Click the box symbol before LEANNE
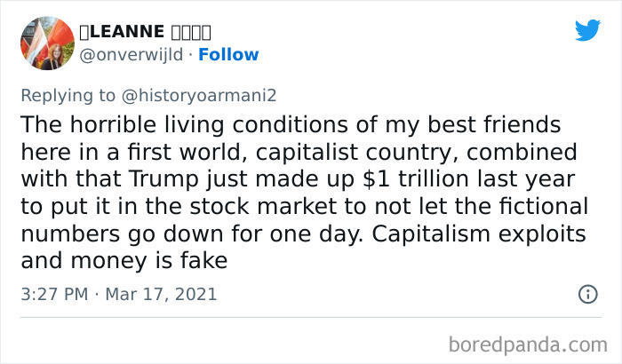 [84, 31]
